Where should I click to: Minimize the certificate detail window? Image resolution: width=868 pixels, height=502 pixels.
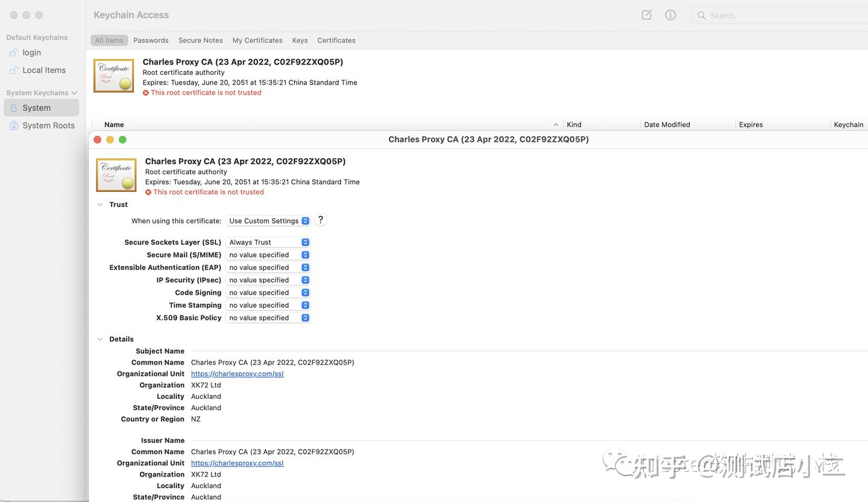(x=110, y=140)
